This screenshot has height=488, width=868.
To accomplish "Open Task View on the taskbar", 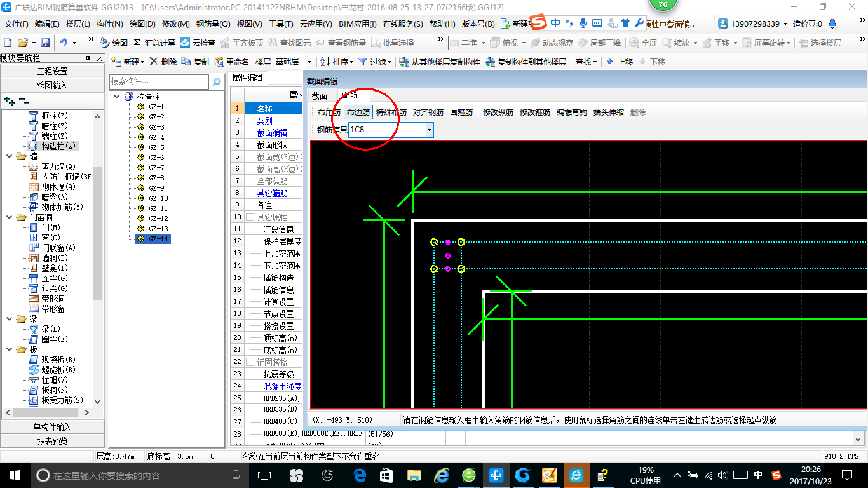I will click(x=264, y=475).
